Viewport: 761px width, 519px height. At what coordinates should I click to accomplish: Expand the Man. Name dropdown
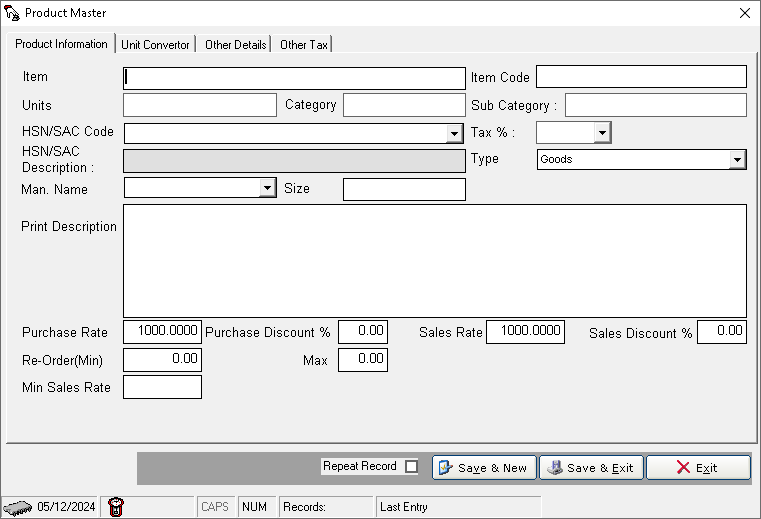tap(267, 188)
